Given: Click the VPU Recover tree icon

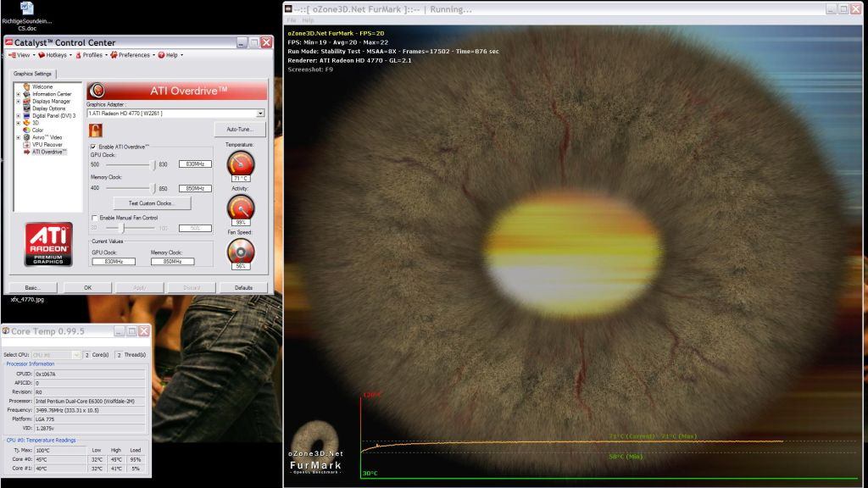Looking at the screenshot, I should (x=26, y=144).
